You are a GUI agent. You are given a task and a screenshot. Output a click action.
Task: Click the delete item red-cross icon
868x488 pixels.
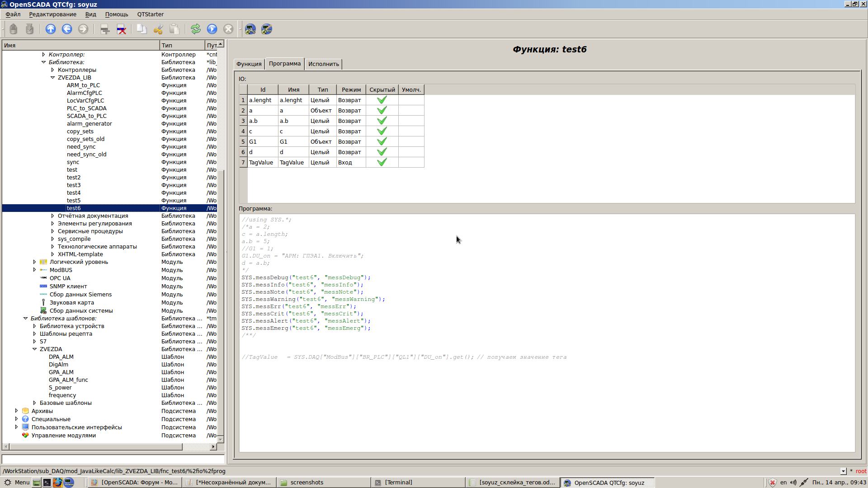point(121,29)
